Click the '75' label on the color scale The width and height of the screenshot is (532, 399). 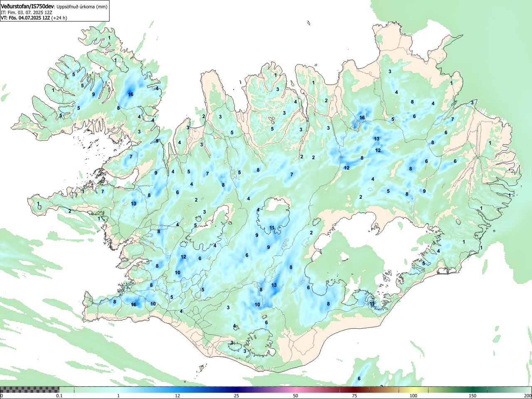(x=354, y=396)
